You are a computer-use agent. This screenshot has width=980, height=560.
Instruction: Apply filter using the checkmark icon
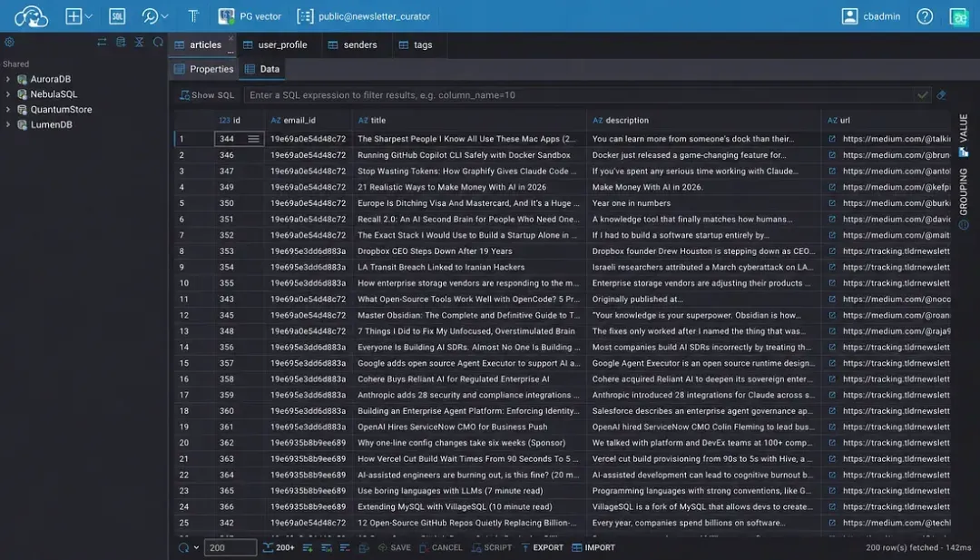point(922,95)
